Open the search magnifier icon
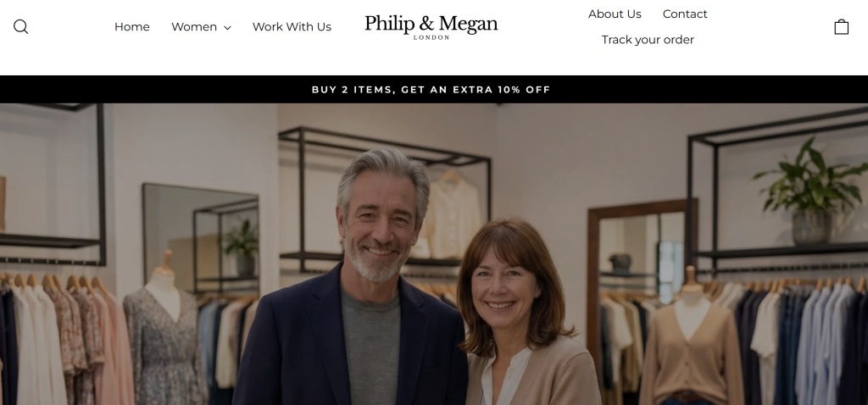Viewport: 868px width, 405px height. click(x=20, y=26)
